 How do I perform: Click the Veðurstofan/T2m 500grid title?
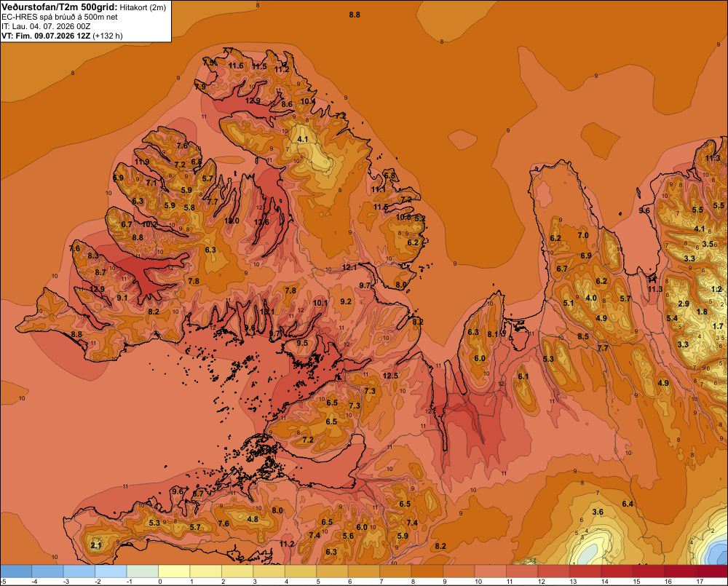pos(60,7)
